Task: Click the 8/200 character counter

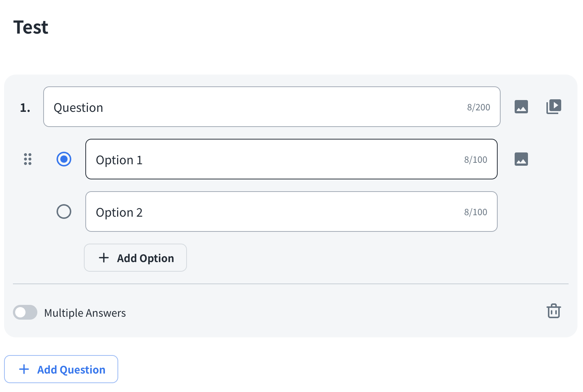Action: 478,107
